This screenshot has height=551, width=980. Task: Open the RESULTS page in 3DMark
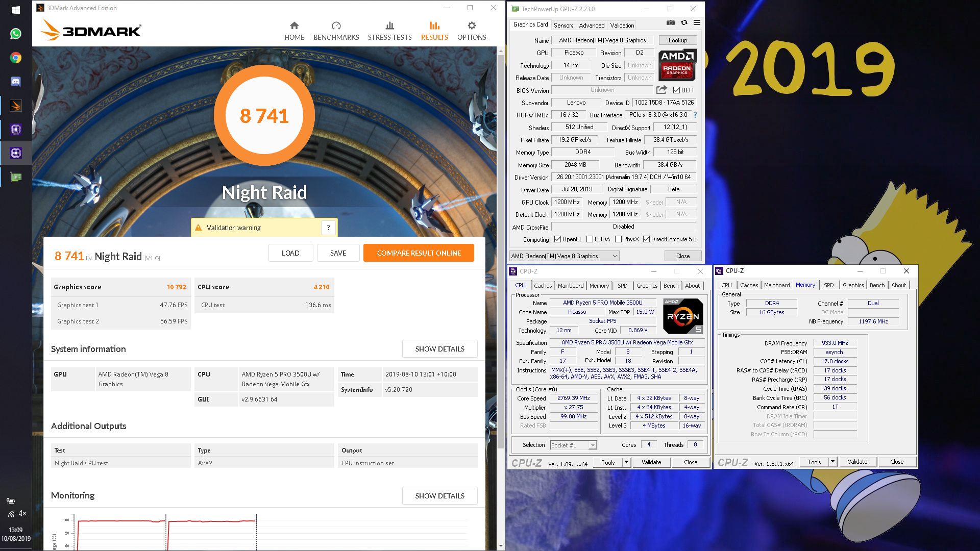[434, 31]
